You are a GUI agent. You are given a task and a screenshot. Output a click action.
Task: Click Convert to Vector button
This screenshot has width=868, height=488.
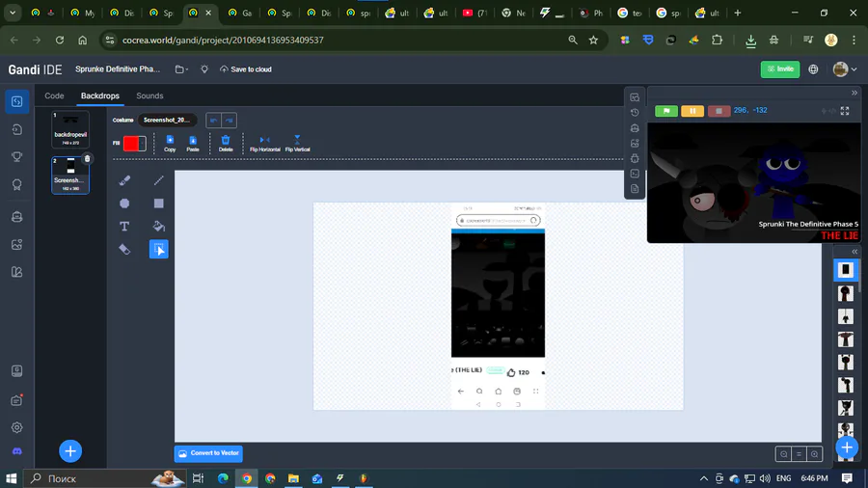pyautogui.click(x=208, y=453)
